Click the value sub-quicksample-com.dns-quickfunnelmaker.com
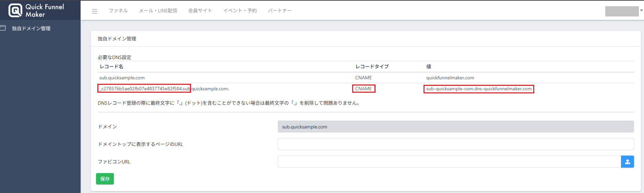The image size is (644, 193). click(479, 89)
